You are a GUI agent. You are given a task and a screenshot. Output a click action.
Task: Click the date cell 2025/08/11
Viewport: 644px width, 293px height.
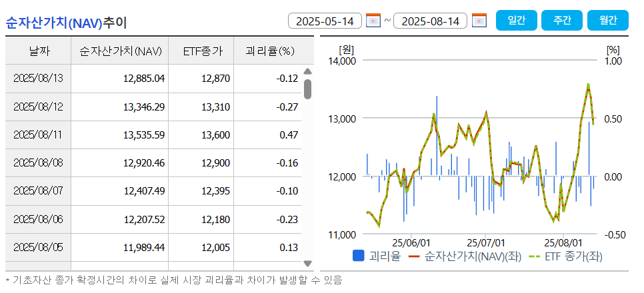click(38, 135)
